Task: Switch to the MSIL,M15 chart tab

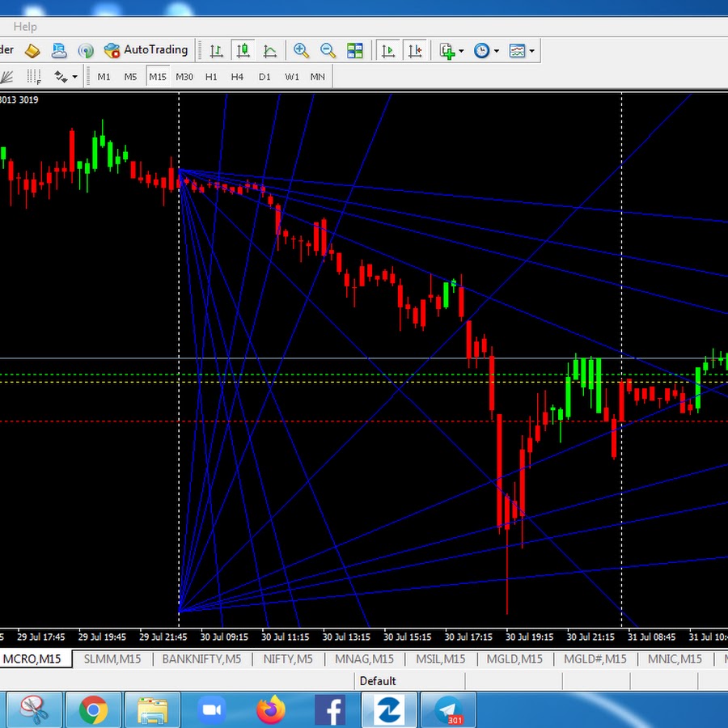Action: pos(440,658)
